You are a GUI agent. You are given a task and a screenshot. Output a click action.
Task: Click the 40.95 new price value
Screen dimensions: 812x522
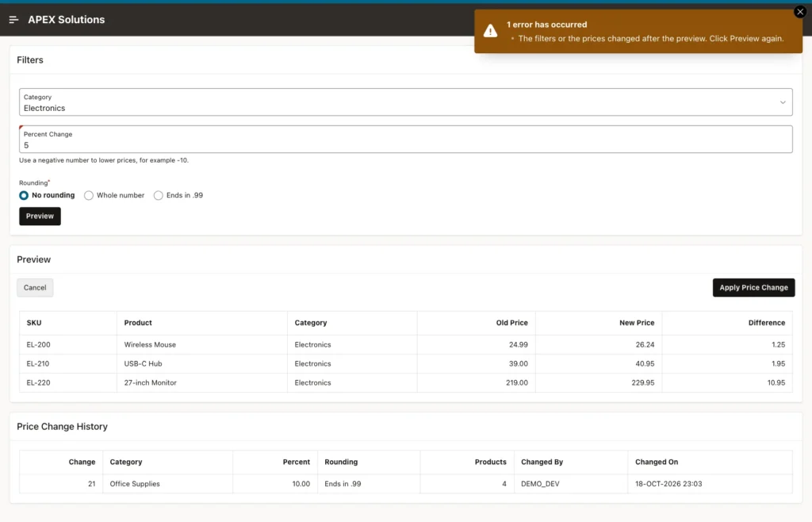[645, 363]
